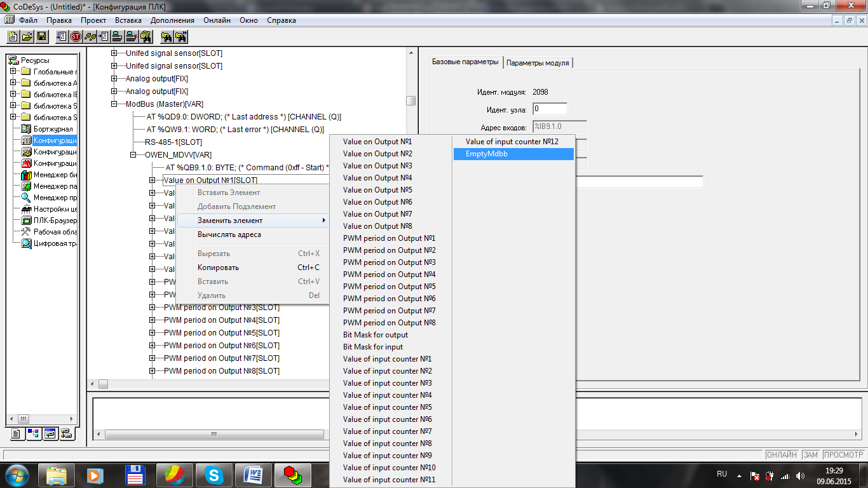Click the configuration tree horizontal scrollbar thumb
Image resolution: width=868 pixels, height=488 pixels.
(103, 384)
